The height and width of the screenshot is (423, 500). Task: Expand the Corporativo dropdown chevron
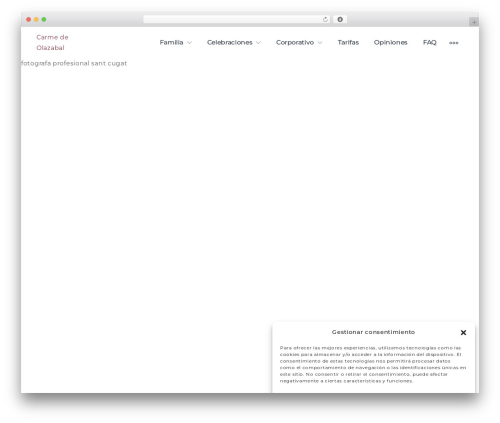(x=320, y=43)
